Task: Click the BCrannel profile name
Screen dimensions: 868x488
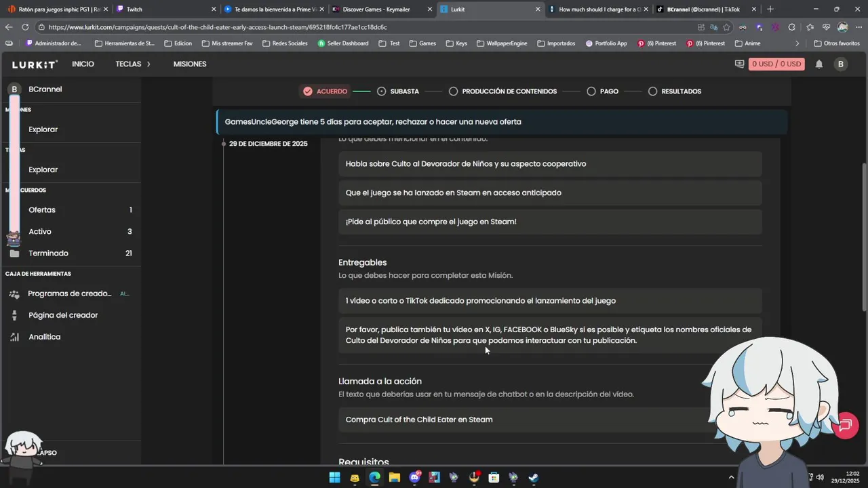Action: pyautogui.click(x=45, y=89)
